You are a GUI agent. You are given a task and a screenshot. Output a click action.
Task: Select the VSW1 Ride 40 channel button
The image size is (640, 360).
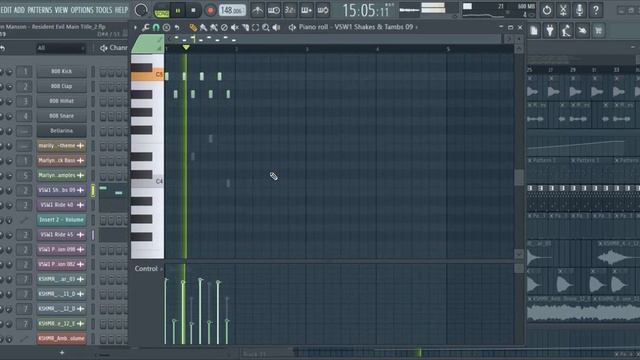coord(62,205)
